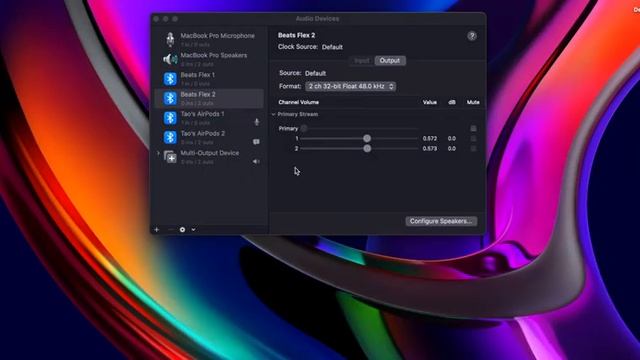The height and width of the screenshot is (360, 640).
Task: Open the help question mark button
Action: (x=472, y=36)
